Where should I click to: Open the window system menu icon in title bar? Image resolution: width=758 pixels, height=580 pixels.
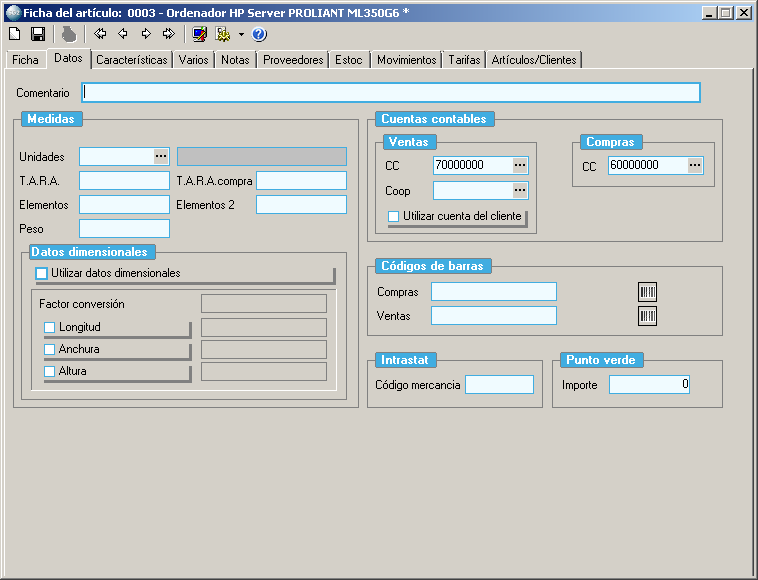[x=13, y=13]
